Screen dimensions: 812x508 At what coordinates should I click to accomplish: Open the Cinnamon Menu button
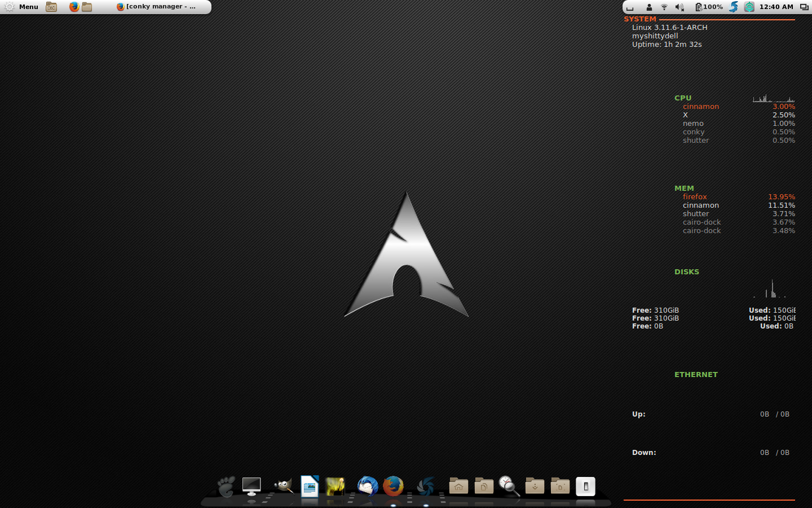(21, 7)
